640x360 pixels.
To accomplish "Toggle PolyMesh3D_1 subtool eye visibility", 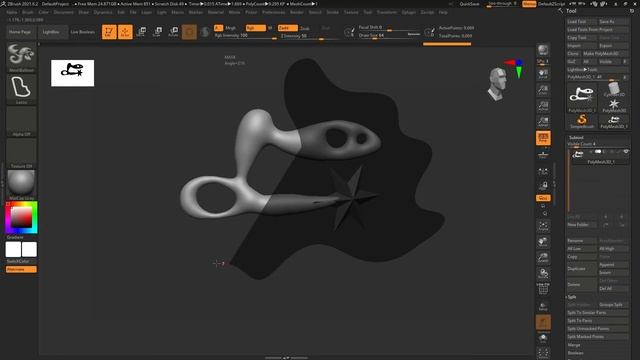I will [x=626, y=152].
